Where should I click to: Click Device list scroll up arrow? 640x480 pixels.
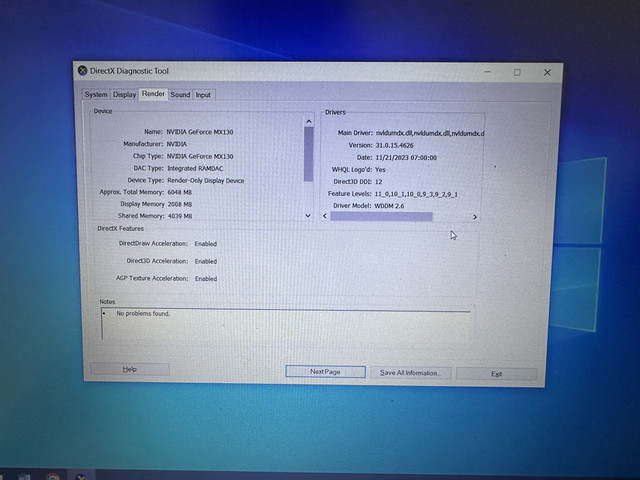(x=309, y=121)
